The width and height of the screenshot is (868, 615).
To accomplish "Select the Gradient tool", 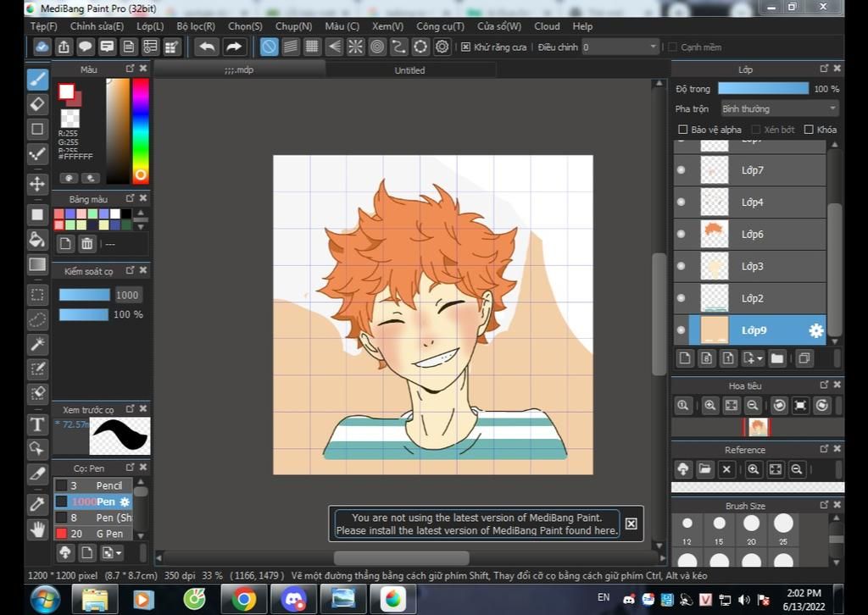I will pos(37,263).
